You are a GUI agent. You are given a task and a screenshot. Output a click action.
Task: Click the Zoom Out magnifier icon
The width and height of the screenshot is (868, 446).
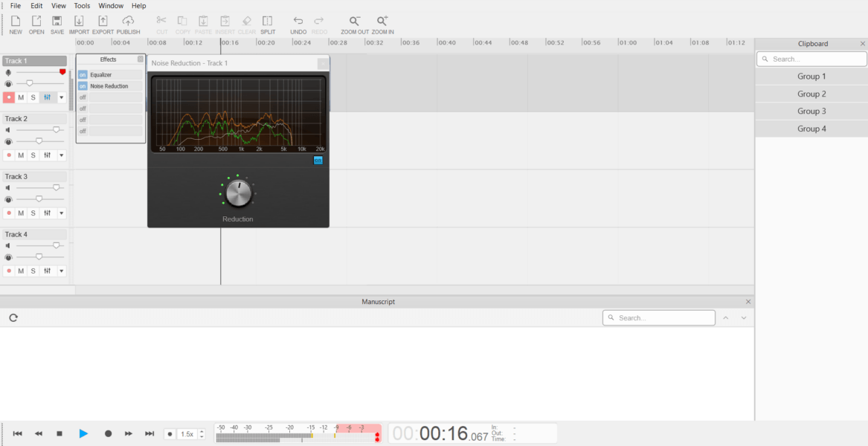click(x=355, y=22)
